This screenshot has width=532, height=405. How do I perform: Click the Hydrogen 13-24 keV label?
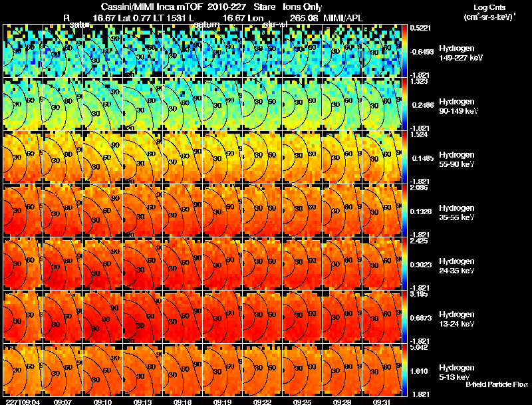(457, 319)
